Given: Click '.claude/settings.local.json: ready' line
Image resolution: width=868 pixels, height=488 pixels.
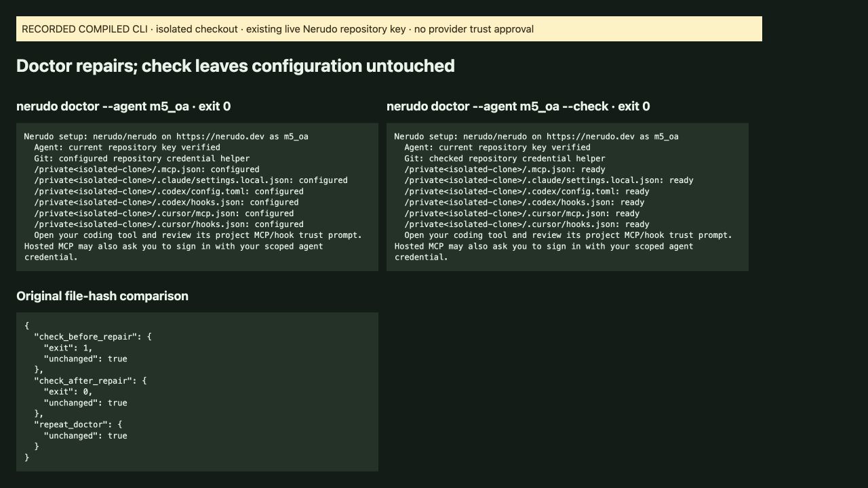Looking at the screenshot, I should coord(549,180).
